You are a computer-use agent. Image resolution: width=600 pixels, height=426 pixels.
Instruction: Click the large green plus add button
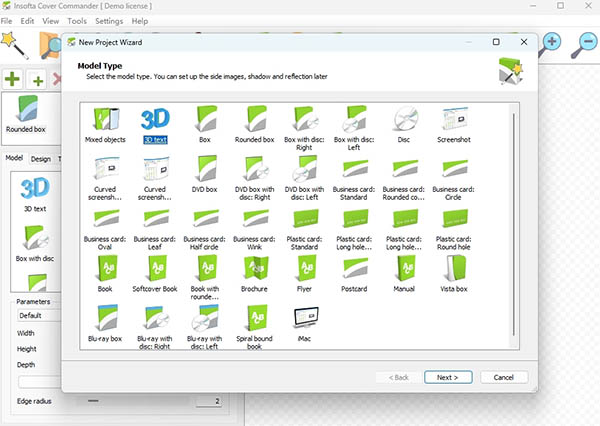pyautogui.click(x=12, y=79)
